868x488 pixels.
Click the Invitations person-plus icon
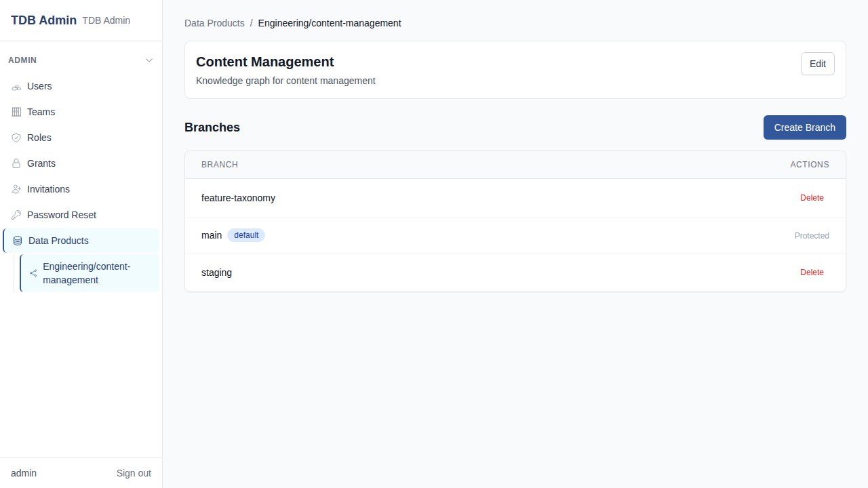click(x=16, y=190)
